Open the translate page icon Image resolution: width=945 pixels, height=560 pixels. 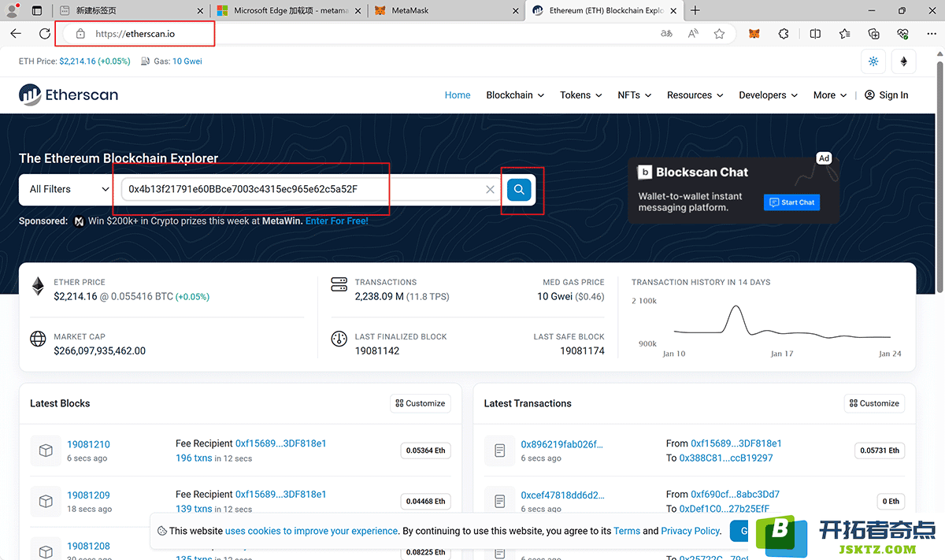click(x=666, y=34)
